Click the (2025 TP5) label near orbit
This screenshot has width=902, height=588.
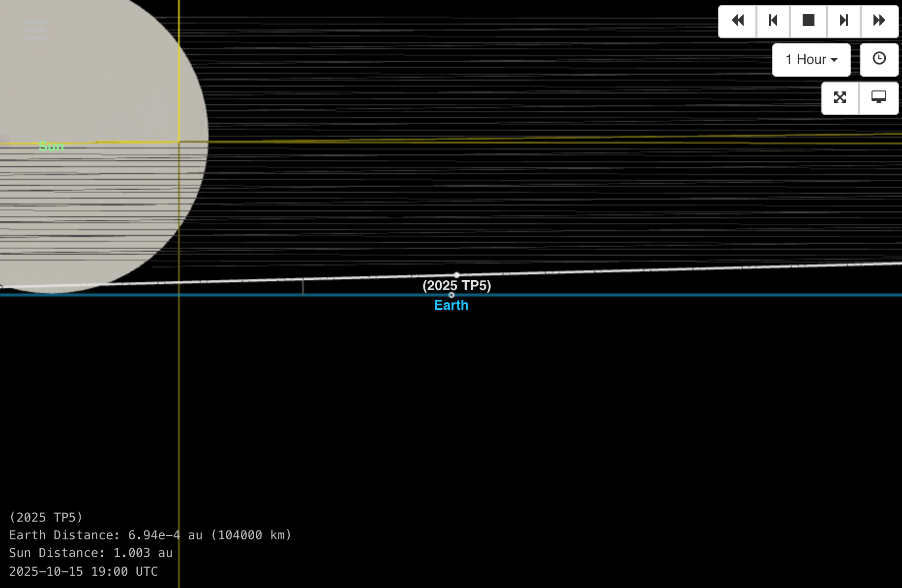click(x=456, y=286)
